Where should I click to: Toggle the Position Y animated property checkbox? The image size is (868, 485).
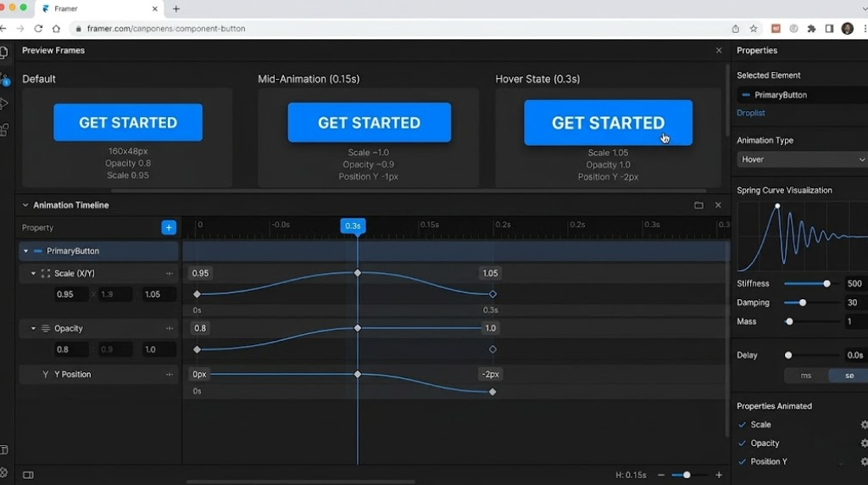pos(743,462)
